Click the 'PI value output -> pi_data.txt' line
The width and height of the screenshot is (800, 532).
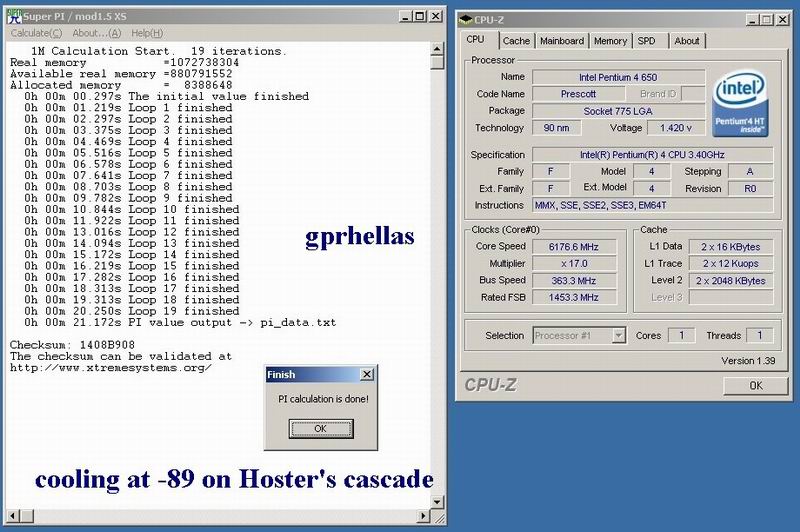pos(180,322)
